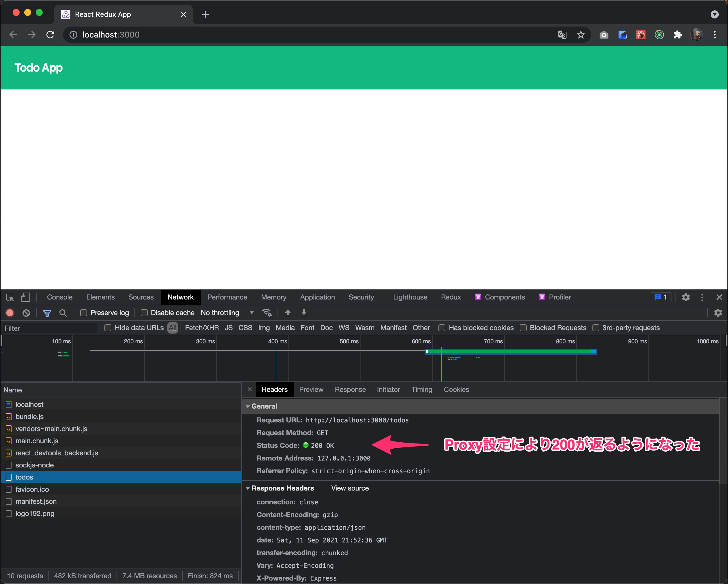Viewport: 728px width, 584px height.
Task: Open the Sources tab
Action: pyautogui.click(x=141, y=297)
